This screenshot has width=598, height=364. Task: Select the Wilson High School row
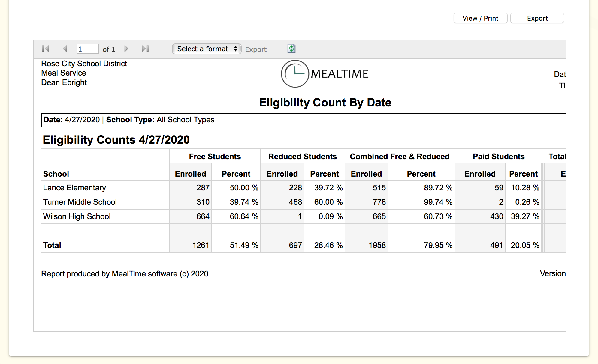[x=77, y=216]
